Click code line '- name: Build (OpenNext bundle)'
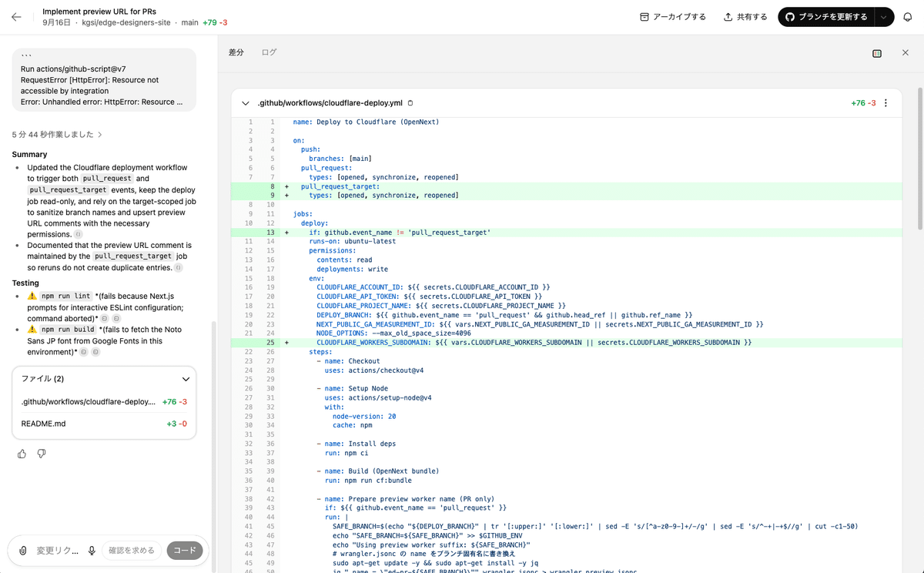 pos(377,471)
